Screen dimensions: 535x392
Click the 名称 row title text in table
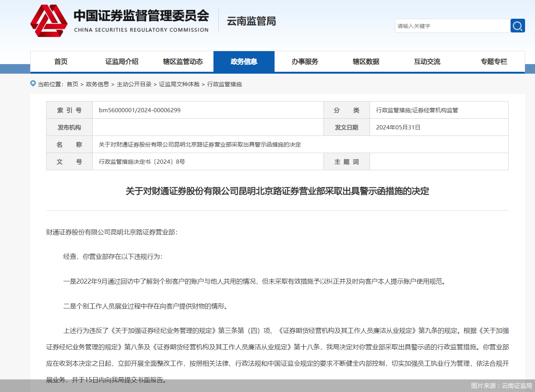coord(200,144)
